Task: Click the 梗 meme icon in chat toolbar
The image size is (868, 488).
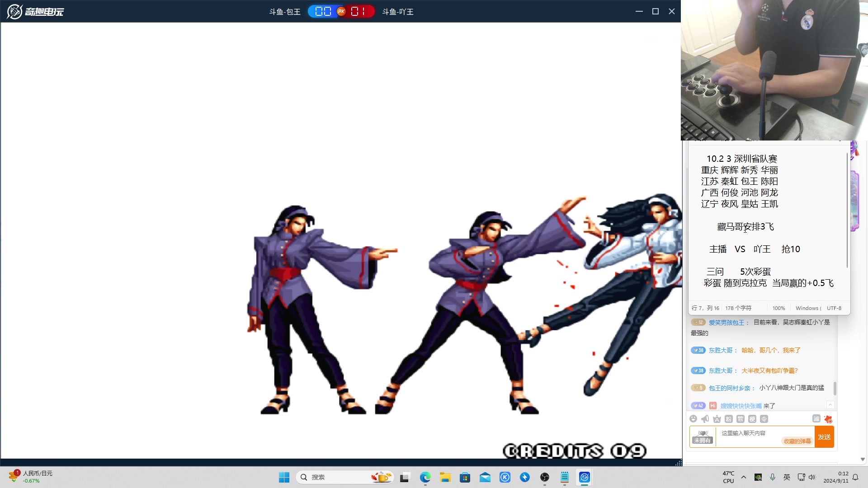Action: click(x=752, y=419)
